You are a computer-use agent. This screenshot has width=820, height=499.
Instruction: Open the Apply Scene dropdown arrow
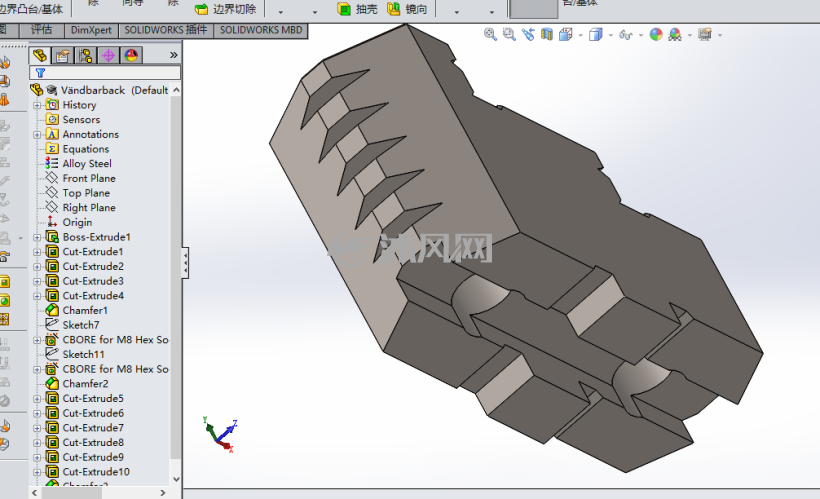[690, 36]
